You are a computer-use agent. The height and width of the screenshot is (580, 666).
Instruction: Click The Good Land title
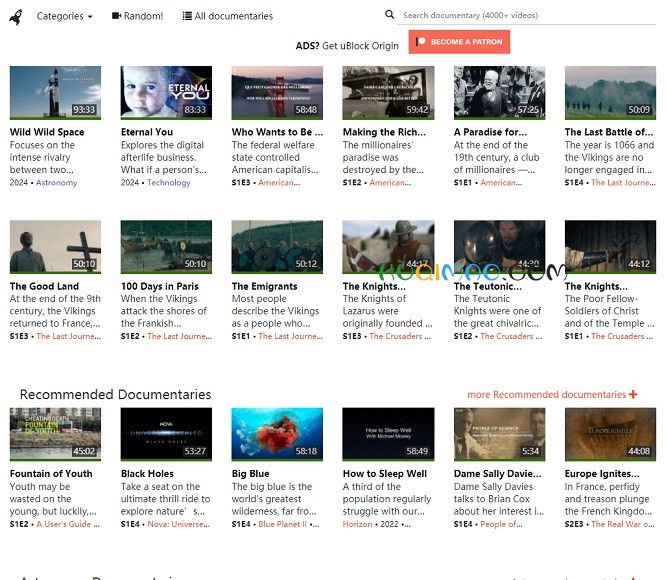(x=44, y=286)
